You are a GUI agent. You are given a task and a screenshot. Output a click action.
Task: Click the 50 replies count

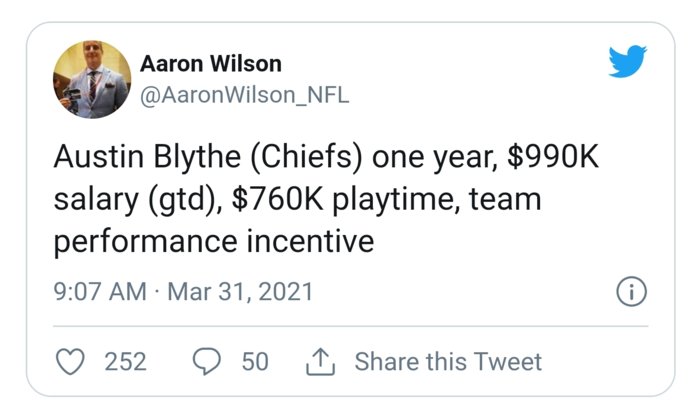[x=256, y=361]
